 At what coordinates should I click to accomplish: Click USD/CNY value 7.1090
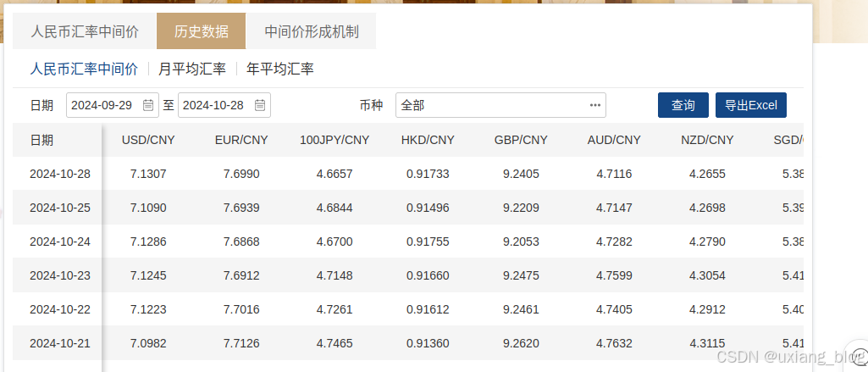pos(148,208)
